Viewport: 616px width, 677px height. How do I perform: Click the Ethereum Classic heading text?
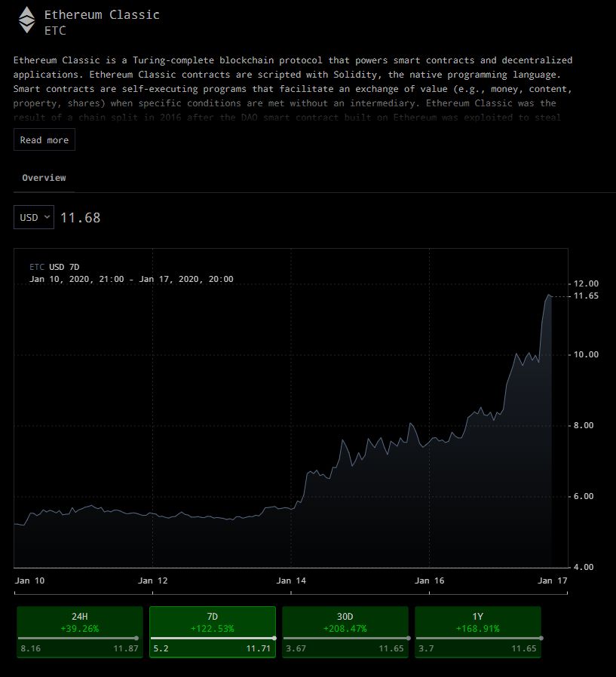(102, 14)
